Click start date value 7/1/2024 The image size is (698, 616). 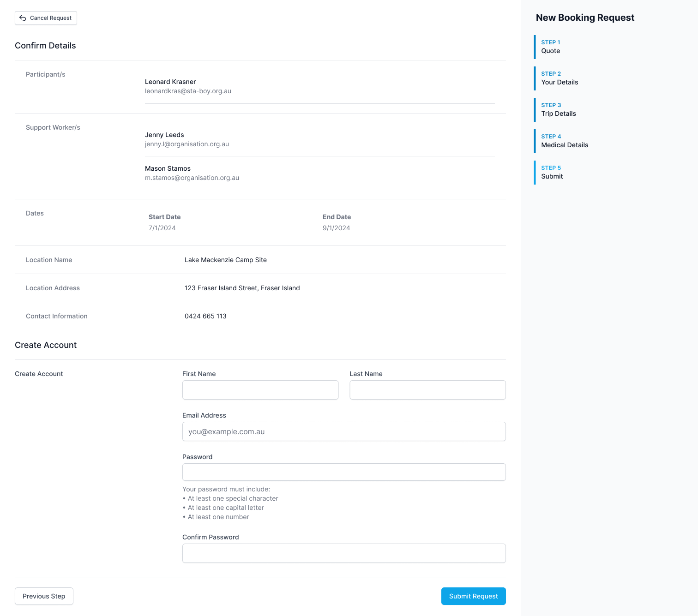tap(162, 228)
